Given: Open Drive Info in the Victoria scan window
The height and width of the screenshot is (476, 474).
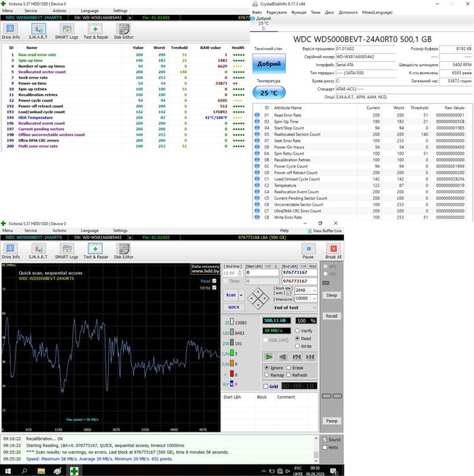Looking at the screenshot, I should 10,251.
